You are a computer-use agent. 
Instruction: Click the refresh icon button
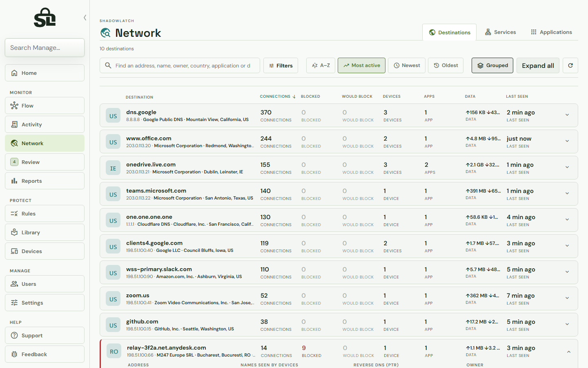pyautogui.click(x=570, y=65)
